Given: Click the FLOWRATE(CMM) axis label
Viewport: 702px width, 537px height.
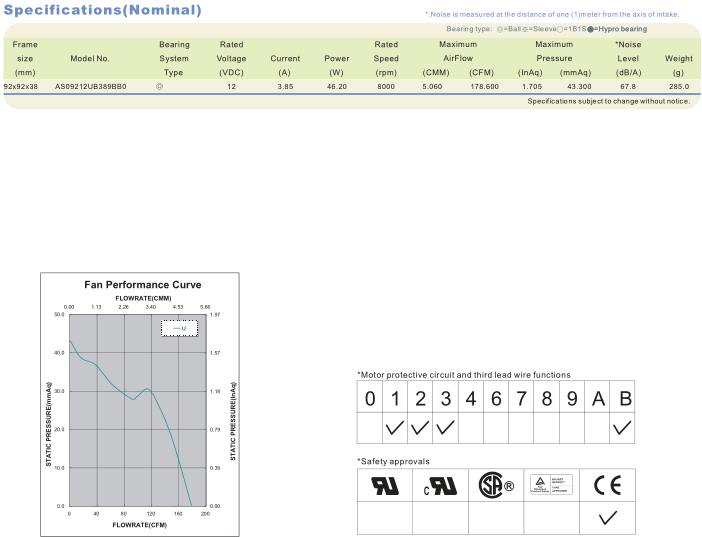Looking at the screenshot, I should click(x=143, y=298).
